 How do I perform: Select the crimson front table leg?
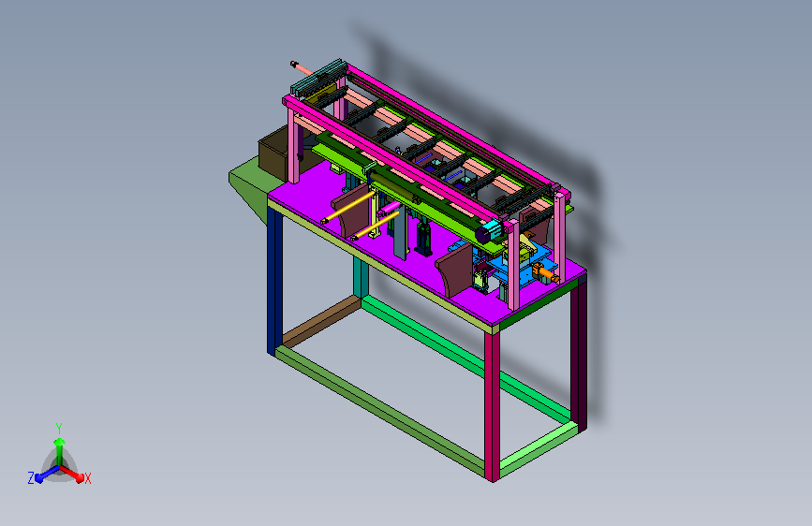pyautogui.click(x=492, y=406)
